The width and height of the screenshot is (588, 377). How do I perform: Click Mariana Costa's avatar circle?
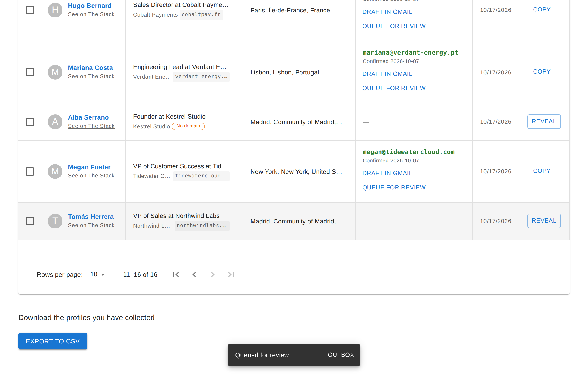tap(55, 72)
